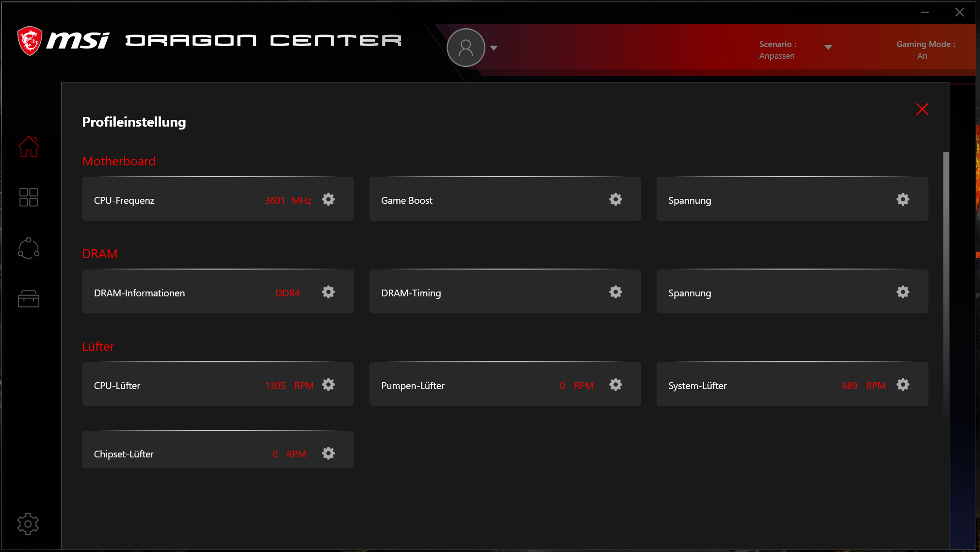This screenshot has height=552, width=980.
Task: Open the Chipset-Lüfter settings gear
Action: click(328, 453)
